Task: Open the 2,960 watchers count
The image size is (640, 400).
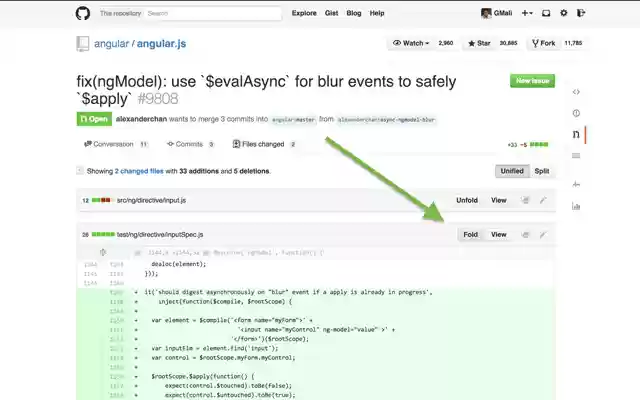Action: (446, 43)
